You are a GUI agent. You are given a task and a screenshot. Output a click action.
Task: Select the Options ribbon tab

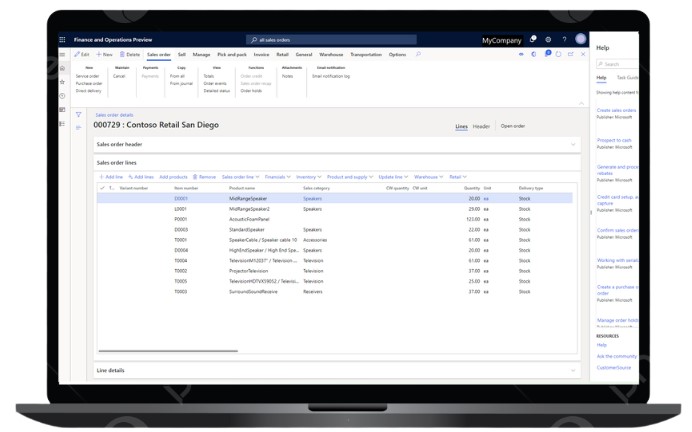point(397,55)
